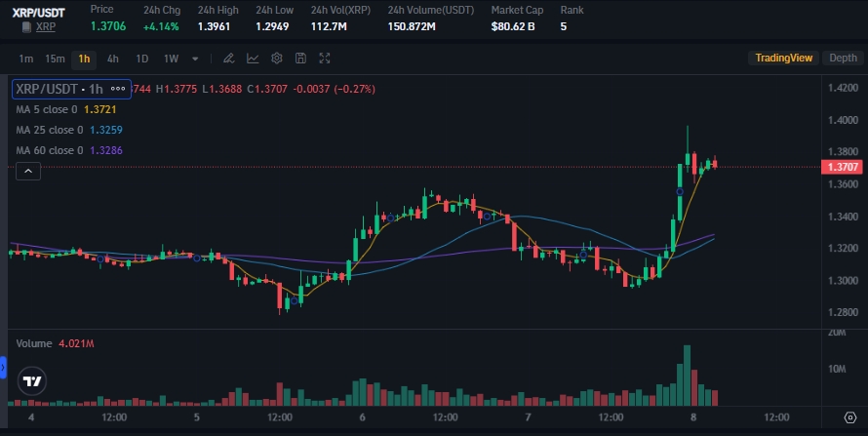Expand the blue side panel handle on left edge
The image size is (868, 436).
(x=3, y=369)
